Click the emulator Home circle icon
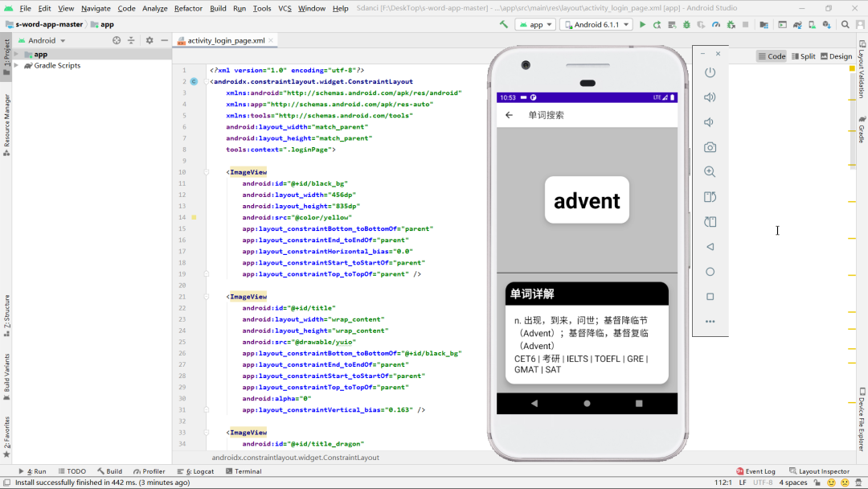The height and width of the screenshot is (489, 868). [x=710, y=272]
